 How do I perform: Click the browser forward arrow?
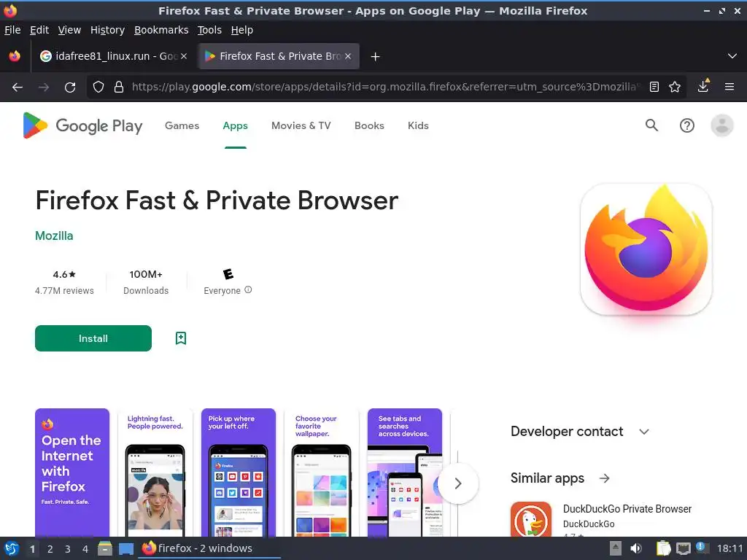[x=44, y=87]
